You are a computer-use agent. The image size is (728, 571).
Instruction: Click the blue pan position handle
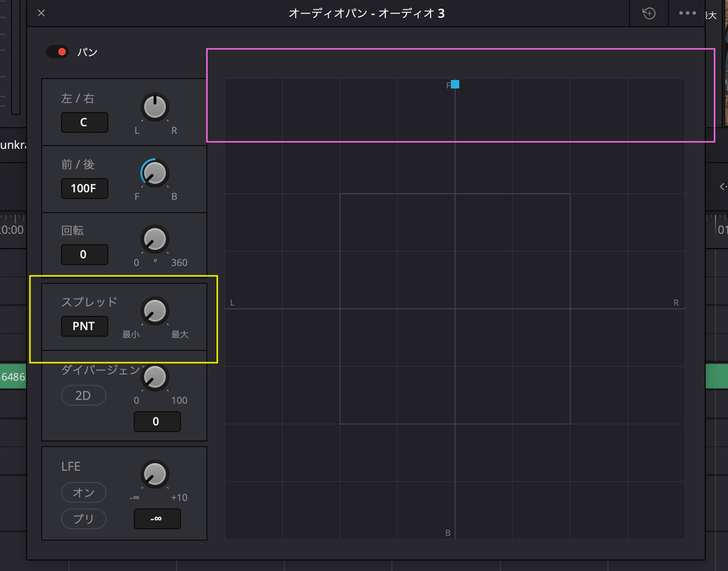tap(455, 84)
